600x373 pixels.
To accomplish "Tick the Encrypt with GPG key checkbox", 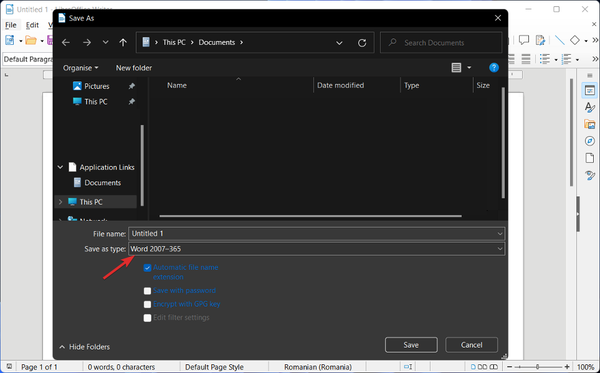I will (x=147, y=304).
